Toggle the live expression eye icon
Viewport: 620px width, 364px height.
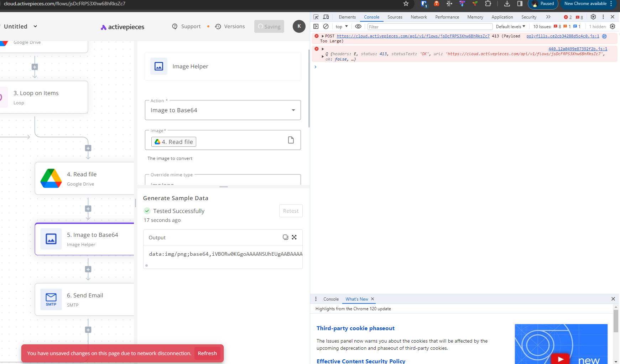[x=358, y=26]
